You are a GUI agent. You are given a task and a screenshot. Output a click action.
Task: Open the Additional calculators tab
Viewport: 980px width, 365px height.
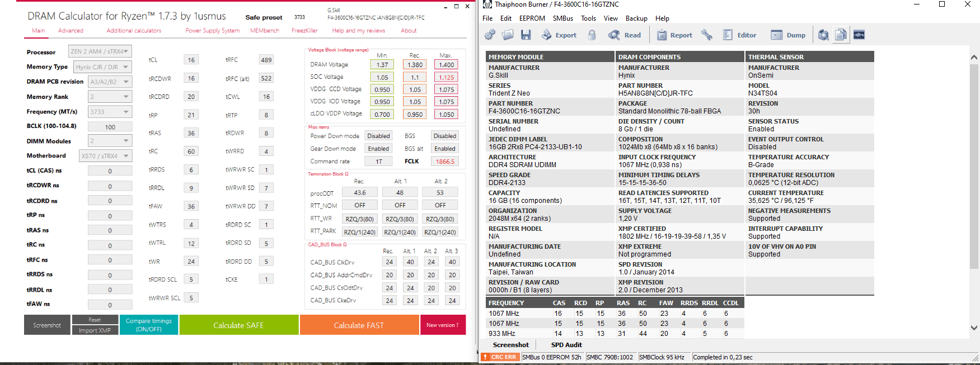point(134,31)
